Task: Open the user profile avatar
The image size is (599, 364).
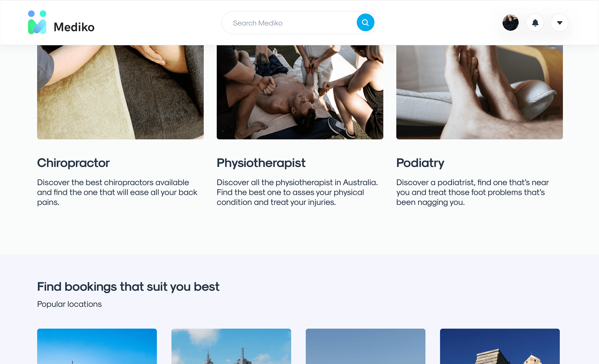Action: [x=510, y=23]
